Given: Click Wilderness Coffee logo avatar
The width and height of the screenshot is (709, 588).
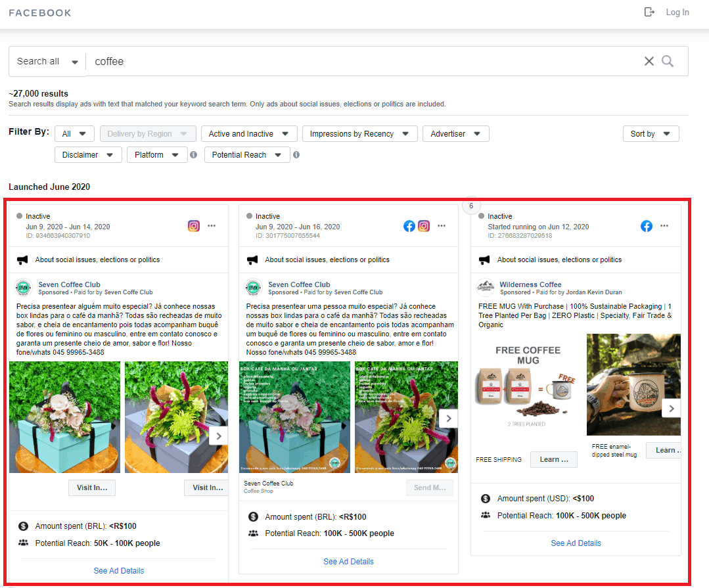Looking at the screenshot, I should (485, 288).
